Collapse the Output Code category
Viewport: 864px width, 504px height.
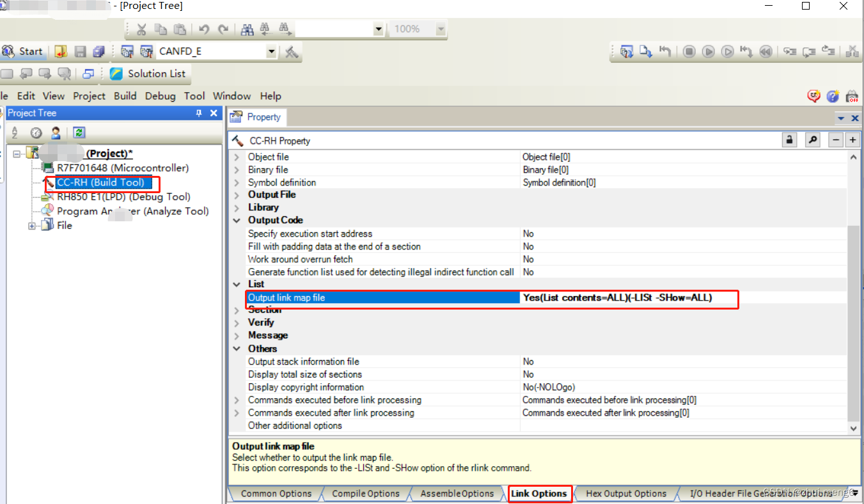237,220
